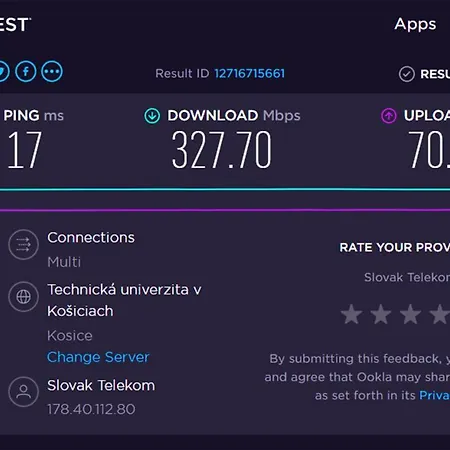
Task: Open the RESULTS tab label
Action: pyautogui.click(x=435, y=74)
